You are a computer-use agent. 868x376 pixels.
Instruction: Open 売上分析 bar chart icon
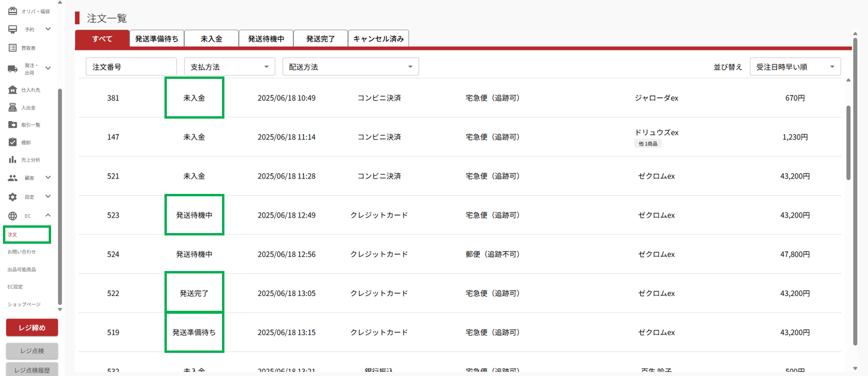point(12,160)
